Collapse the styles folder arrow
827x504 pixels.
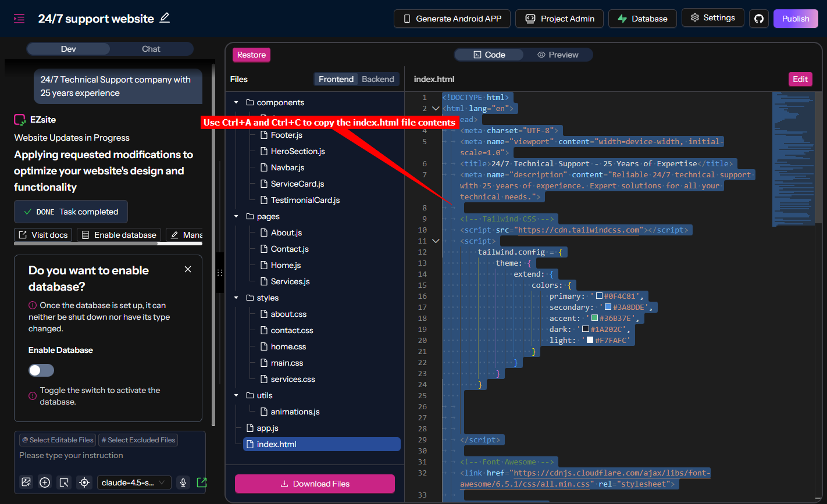click(236, 298)
